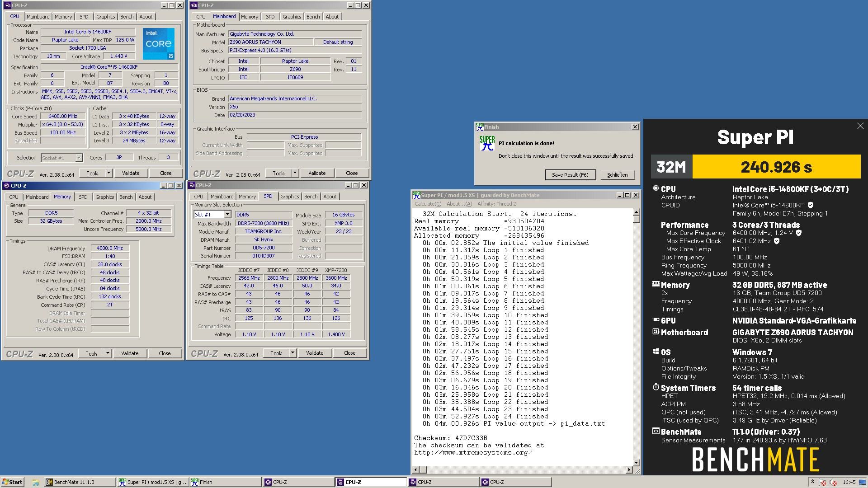Open Tools dropdown arrow in the SPD window
The image size is (868, 488).
292,353
